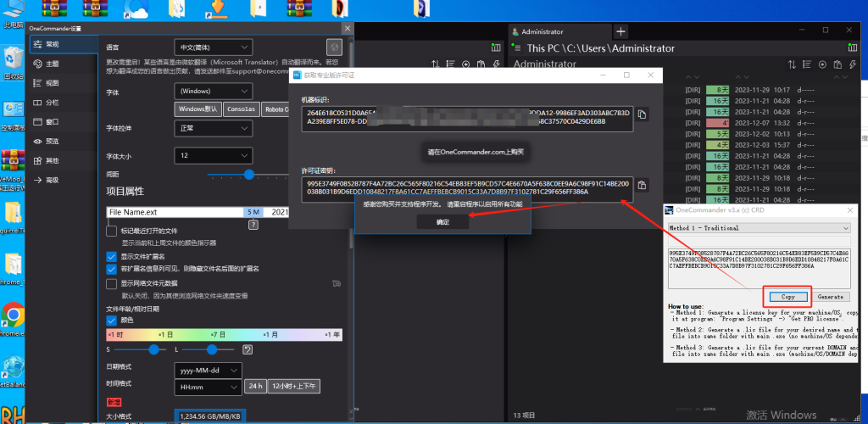Click the 24 h time format button

[255, 387]
